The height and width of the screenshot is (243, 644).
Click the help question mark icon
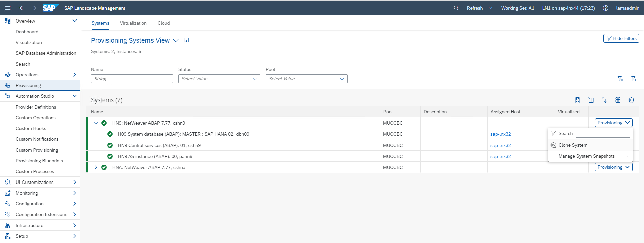click(x=605, y=8)
